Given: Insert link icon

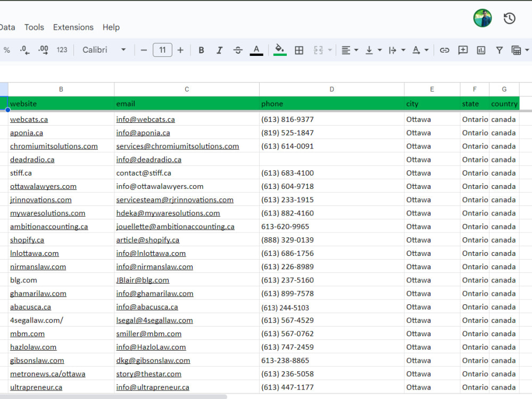Looking at the screenshot, I should click(444, 50).
